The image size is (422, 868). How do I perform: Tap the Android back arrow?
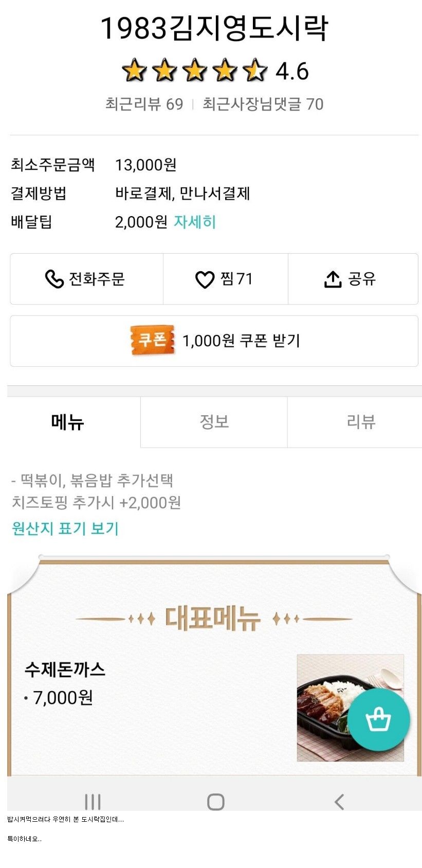[x=339, y=802]
